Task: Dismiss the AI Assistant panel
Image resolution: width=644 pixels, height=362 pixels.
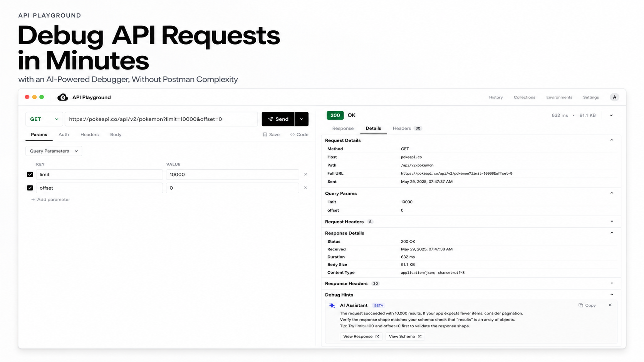Action: tap(610, 305)
